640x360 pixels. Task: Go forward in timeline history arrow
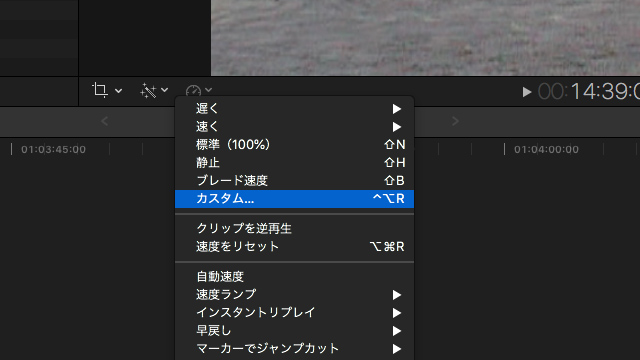(456, 121)
